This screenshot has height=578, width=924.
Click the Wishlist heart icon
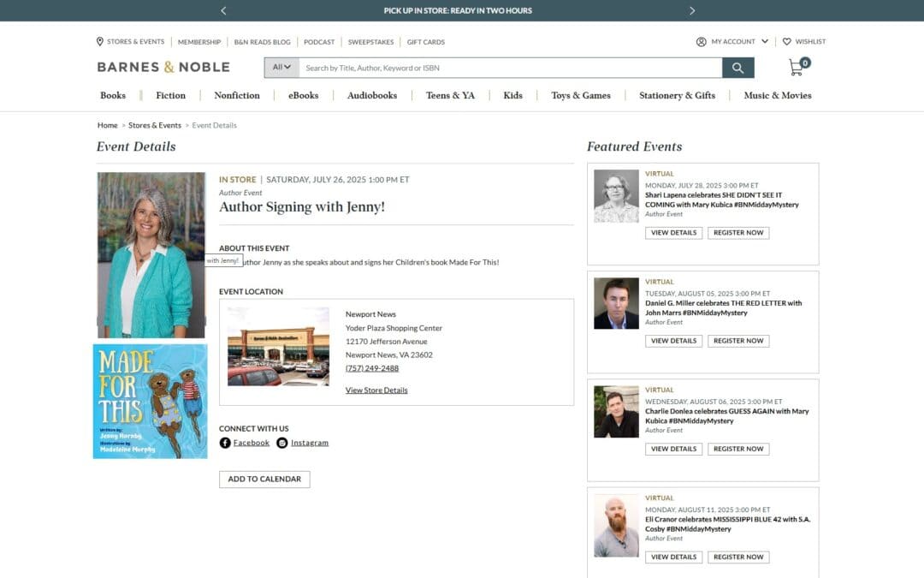(x=787, y=42)
